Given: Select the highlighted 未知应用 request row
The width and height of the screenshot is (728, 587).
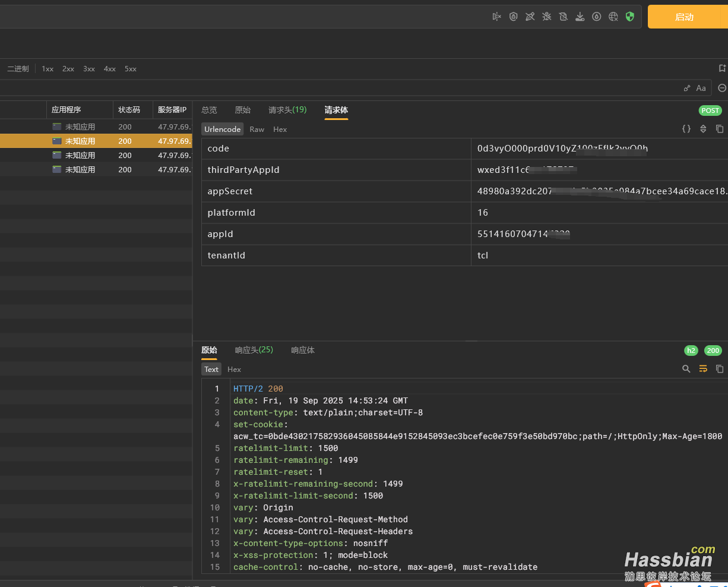Looking at the screenshot, I should [x=96, y=141].
